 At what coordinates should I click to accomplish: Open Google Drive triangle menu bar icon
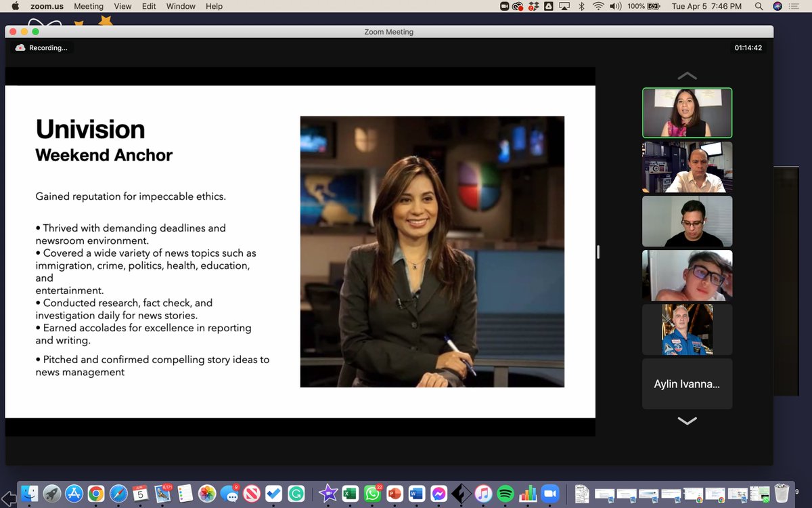(548, 6)
